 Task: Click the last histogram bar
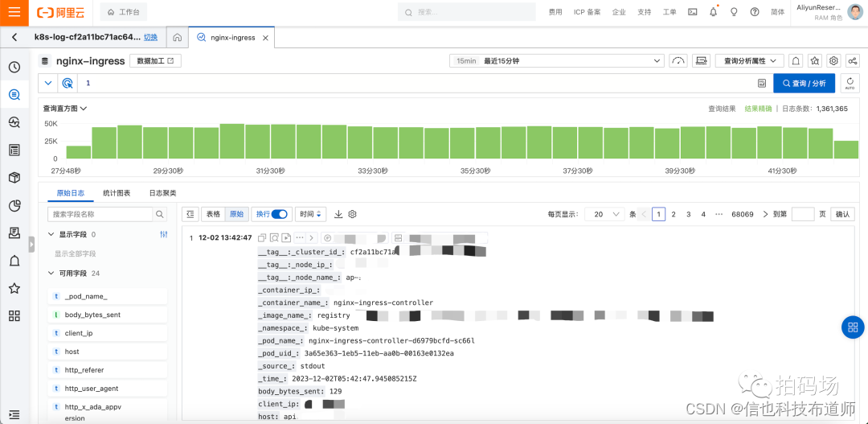point(845,150)
